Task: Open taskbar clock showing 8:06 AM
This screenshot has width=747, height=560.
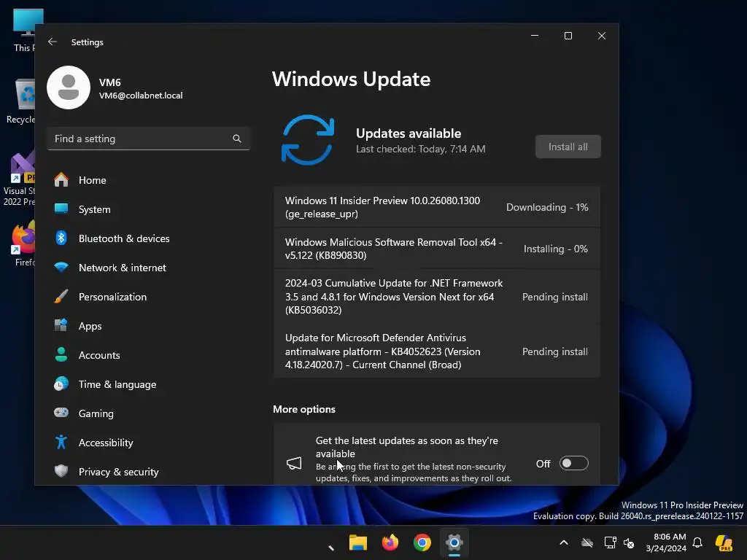Action: pos(666,542)
